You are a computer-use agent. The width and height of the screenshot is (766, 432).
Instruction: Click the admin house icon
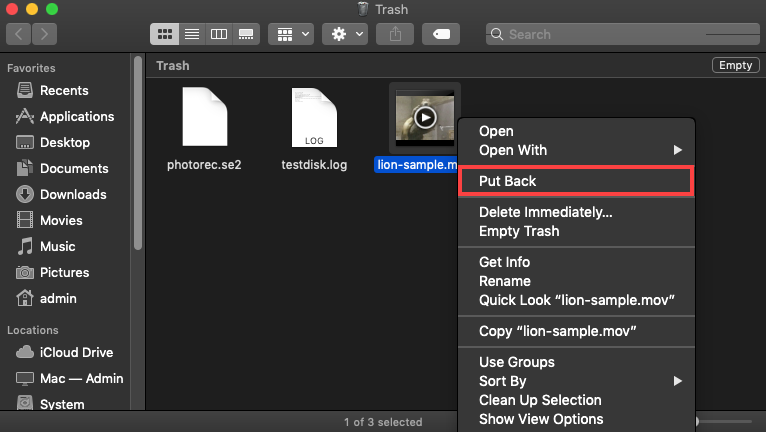click(x=24, y=298)
